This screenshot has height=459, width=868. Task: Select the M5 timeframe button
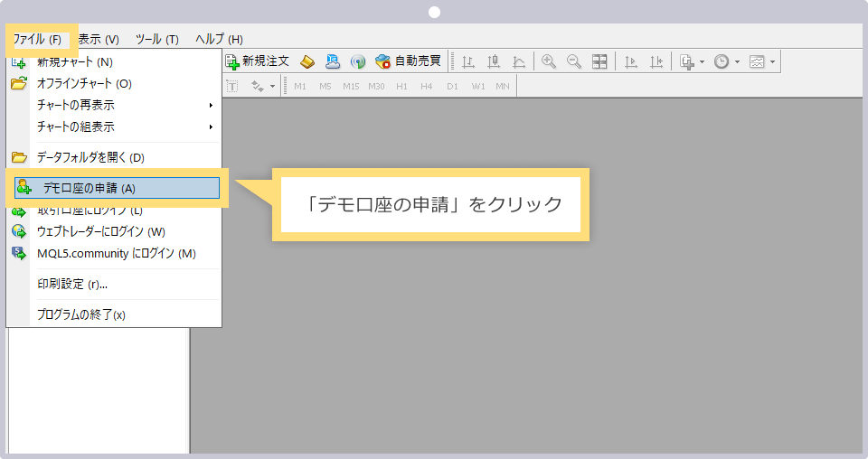325,86
